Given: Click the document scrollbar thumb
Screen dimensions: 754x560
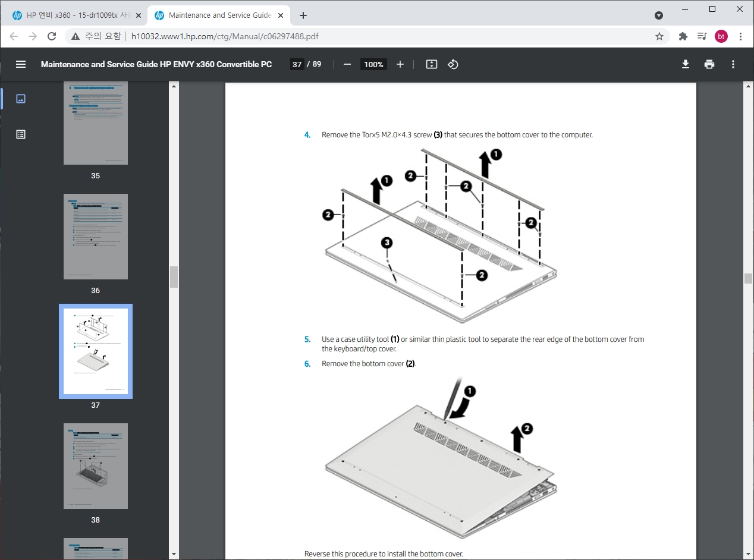Looking at the screenshot, I should click(x=748, y=278).
